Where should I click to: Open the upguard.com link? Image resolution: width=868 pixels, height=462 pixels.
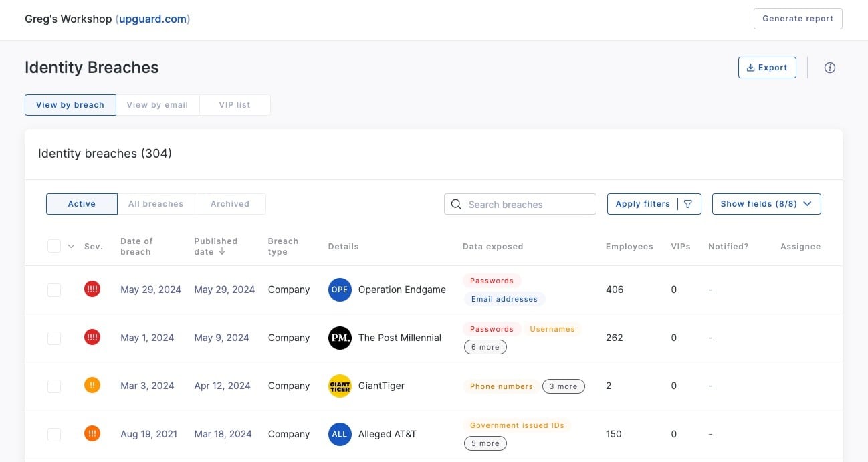pyautogui.click(x=154, y=19)
